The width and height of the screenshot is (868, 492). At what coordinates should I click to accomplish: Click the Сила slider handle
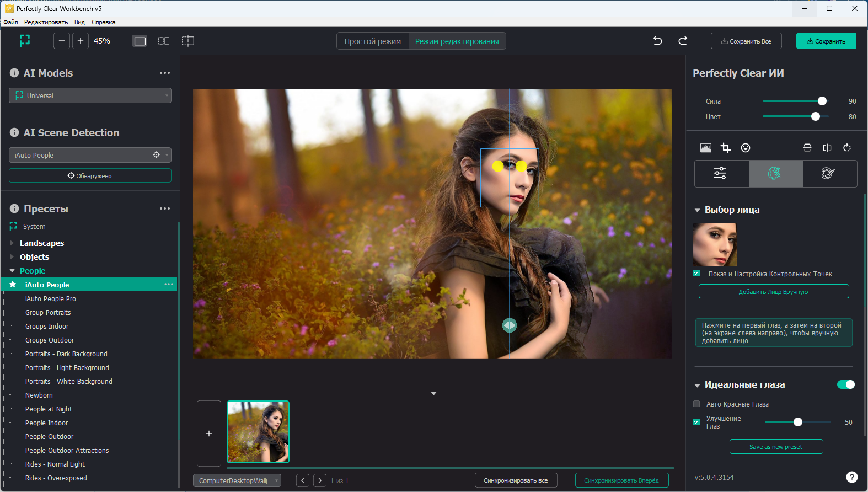pos(822,101)
